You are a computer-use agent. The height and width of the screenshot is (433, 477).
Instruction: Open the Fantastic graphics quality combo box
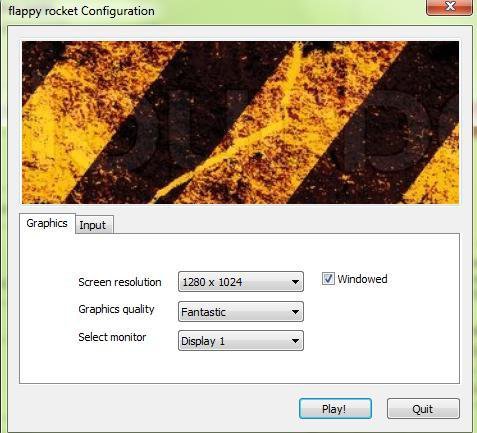coord(241,312)
